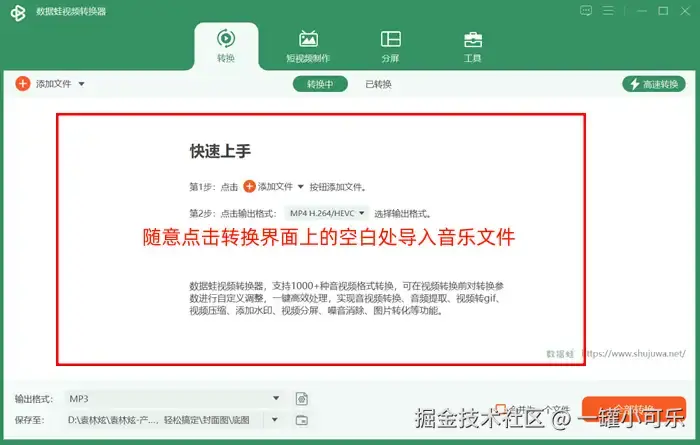Open the feedback chat bubble icon
Image resolution: width=700 pixels, height=445 pixels.
click(586, 11)
